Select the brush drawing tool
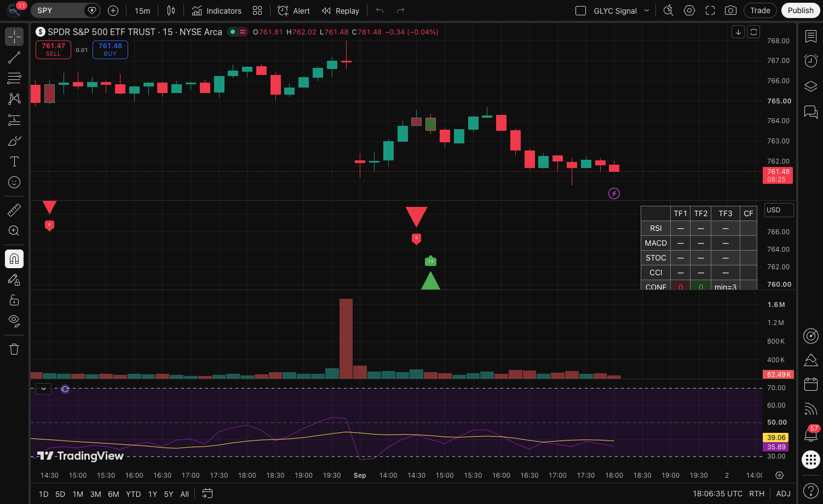The height and width of the screenshot is (504, 823). (14, 141)
